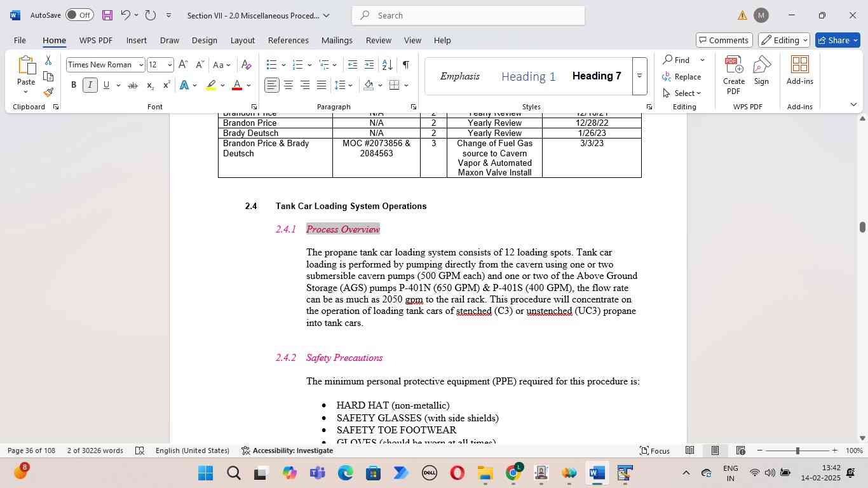Open the Layout tab

click(x=242, y=40)
